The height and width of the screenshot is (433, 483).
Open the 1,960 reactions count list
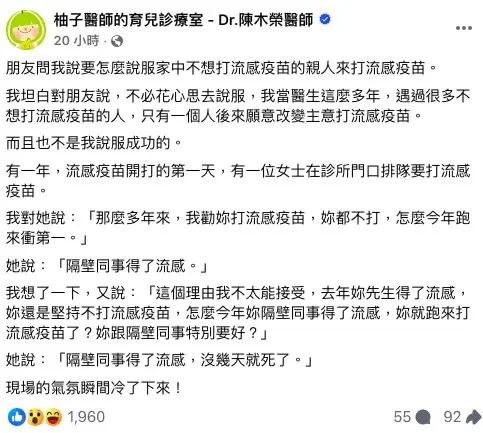pyautogui.click(x=86, y=417)
